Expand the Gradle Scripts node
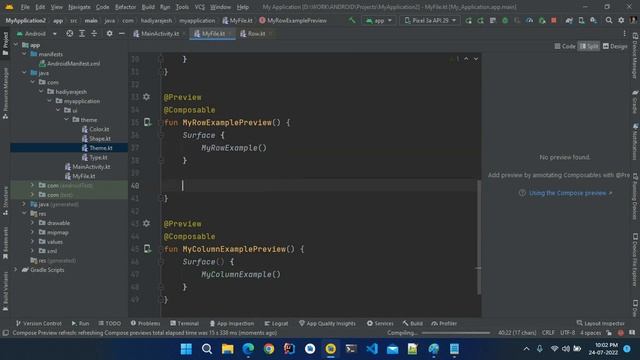 pyautogui.click(x=16, y=269)
